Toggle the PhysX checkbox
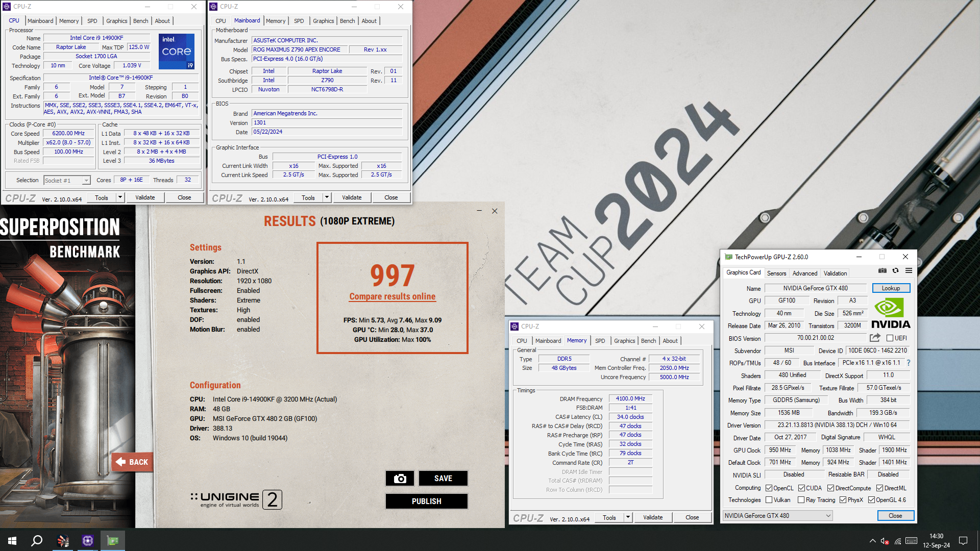Image resolution: width=980 pixels, height=551 pixels. click(x=843, y=500)
